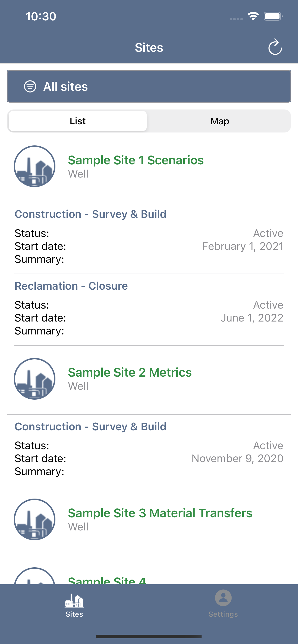Open the Sample Site 1 Scenarios title

tap(136, 160)
